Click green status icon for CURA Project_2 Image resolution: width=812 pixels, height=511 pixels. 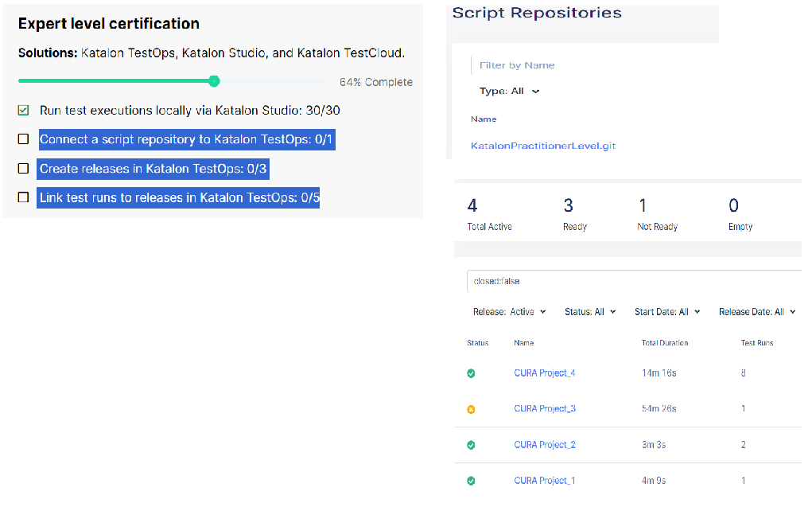click(x=471, y=445)
